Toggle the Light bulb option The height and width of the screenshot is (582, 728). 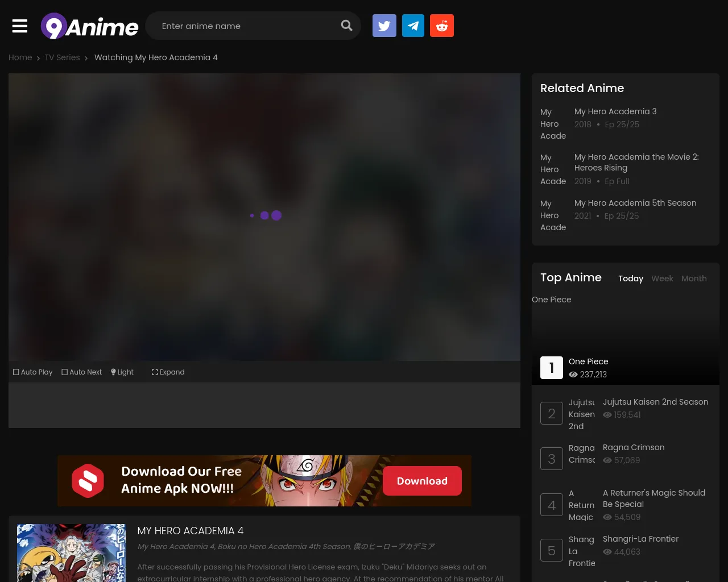pos(122,372)
